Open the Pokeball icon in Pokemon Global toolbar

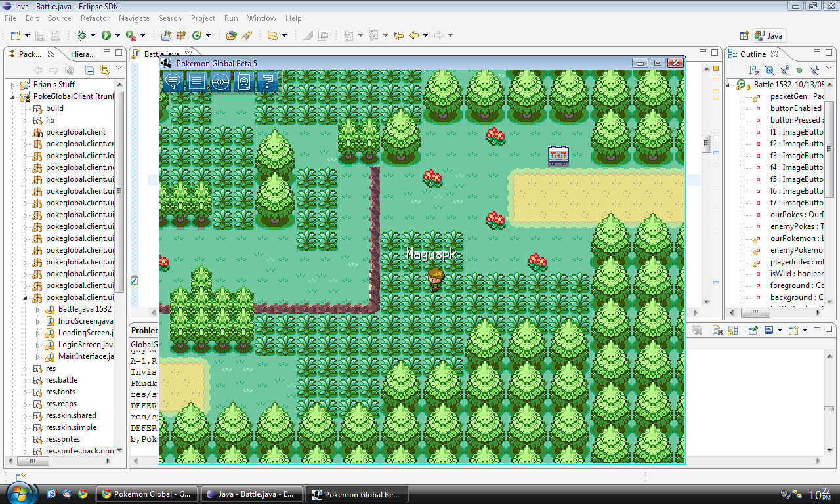tap(220, 81)
